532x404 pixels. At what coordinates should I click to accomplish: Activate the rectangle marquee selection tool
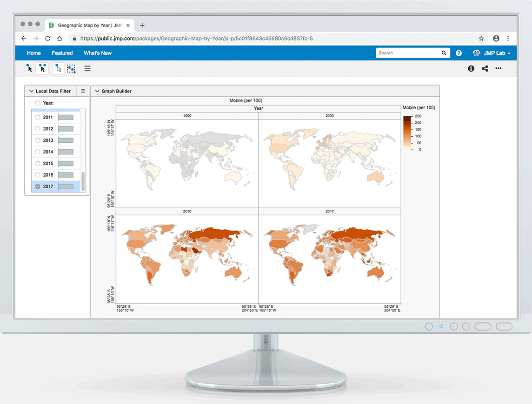coord(71,68)
